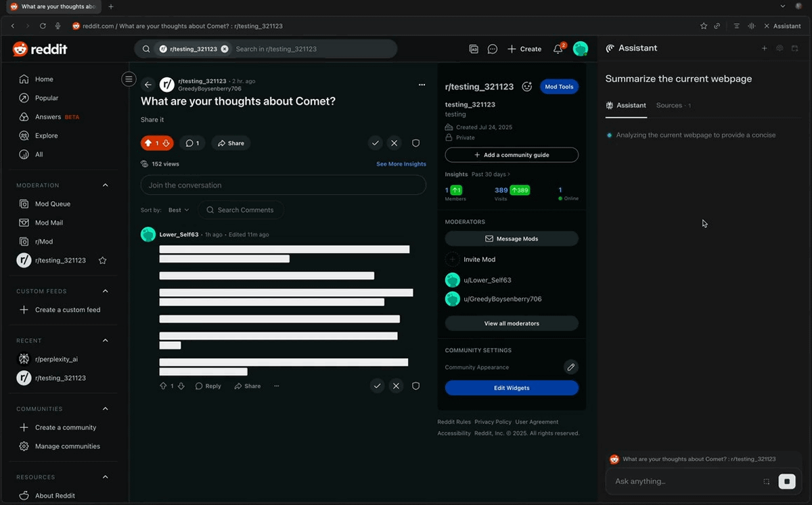
Task: Select the Assistant tab in panel
Action: tap(626, 106)
